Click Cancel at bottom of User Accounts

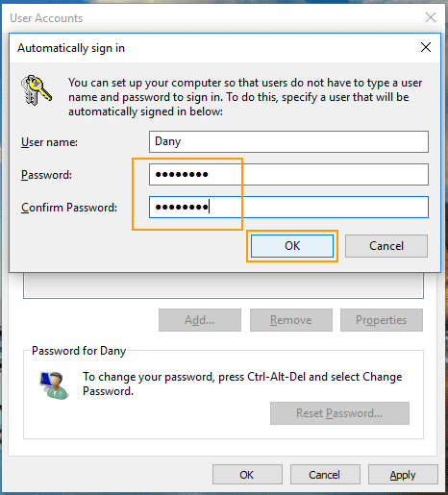tap(325, 475)
